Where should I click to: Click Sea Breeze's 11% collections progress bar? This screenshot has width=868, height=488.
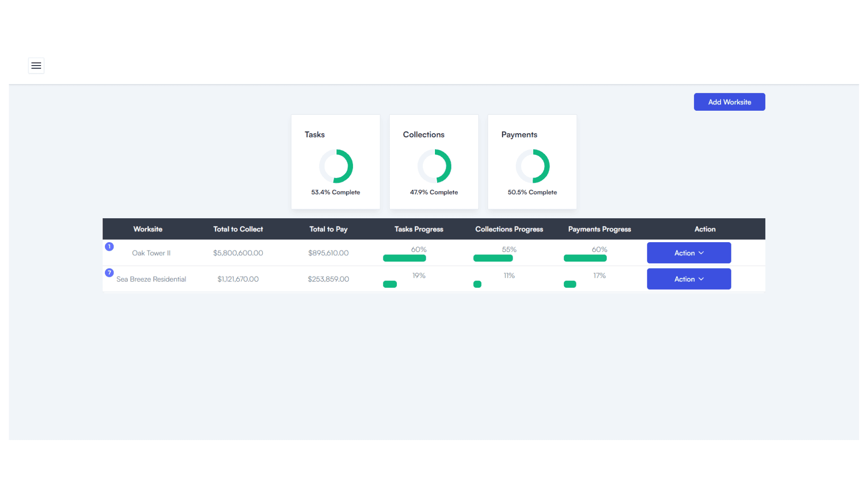[477, 284]
